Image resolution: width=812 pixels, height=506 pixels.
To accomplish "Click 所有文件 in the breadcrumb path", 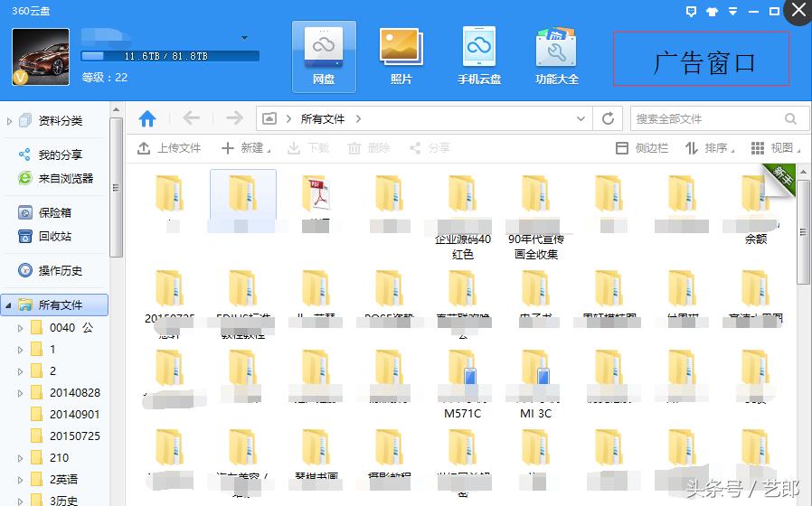I will point(323,119).
